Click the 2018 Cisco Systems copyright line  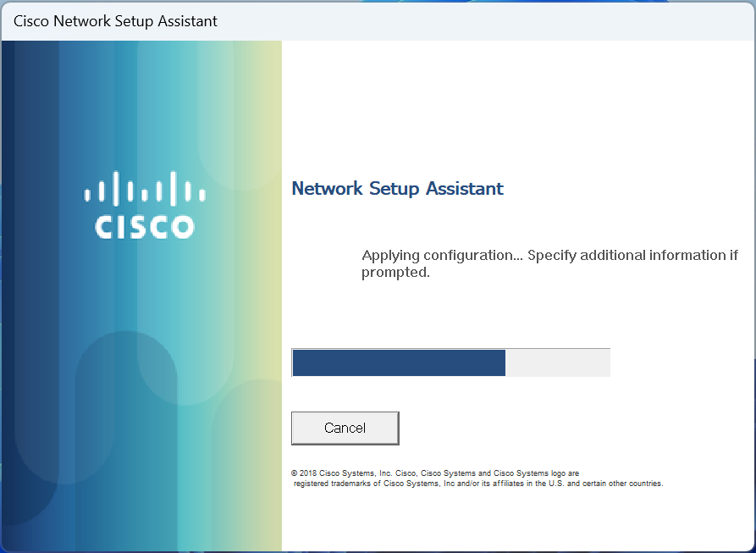coord(435,473)
